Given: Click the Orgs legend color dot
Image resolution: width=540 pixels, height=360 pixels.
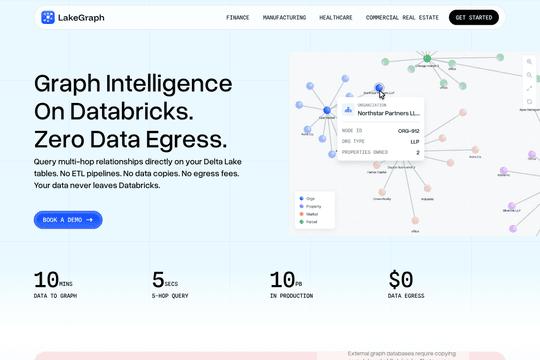Looking at the screenshot, I should (x=302, y=198).
